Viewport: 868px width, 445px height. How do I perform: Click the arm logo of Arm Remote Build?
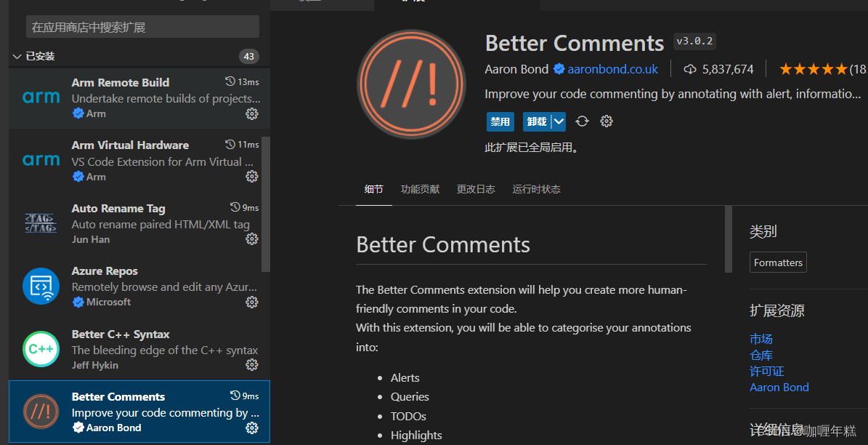coord(41,97)
